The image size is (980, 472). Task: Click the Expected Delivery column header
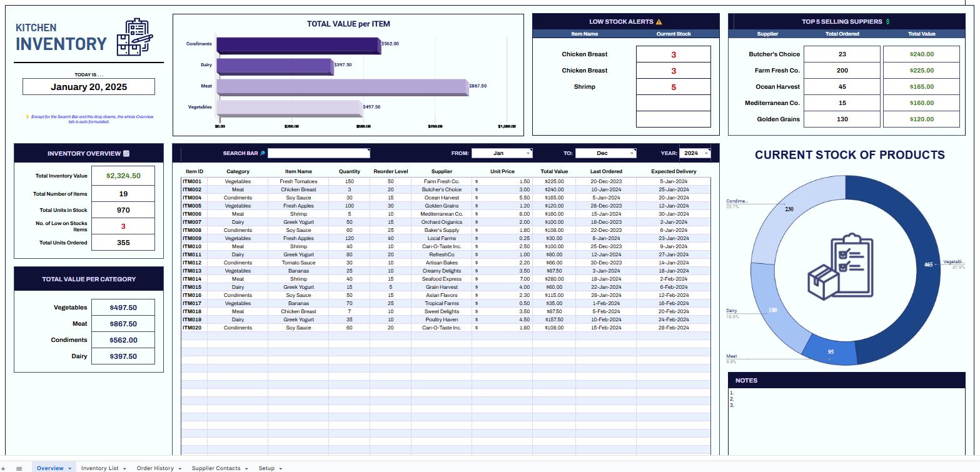[x=674, y=171]
